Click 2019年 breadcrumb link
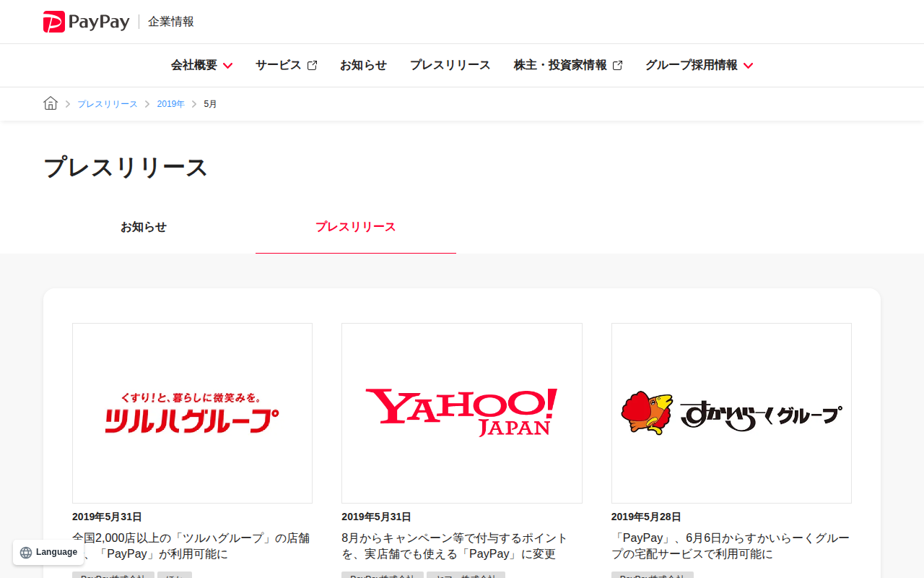The image size is (924, 578). tap(171, 104)
